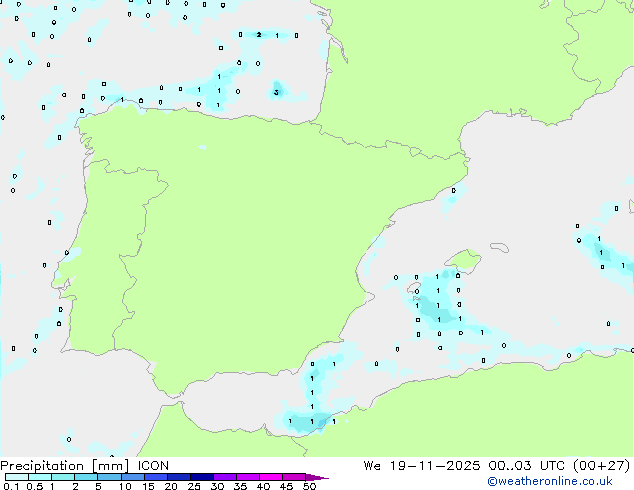Viewport: 634px width, 490px height.
Task: Click the '3' precipitation value on the map
Action: [276, 93]
